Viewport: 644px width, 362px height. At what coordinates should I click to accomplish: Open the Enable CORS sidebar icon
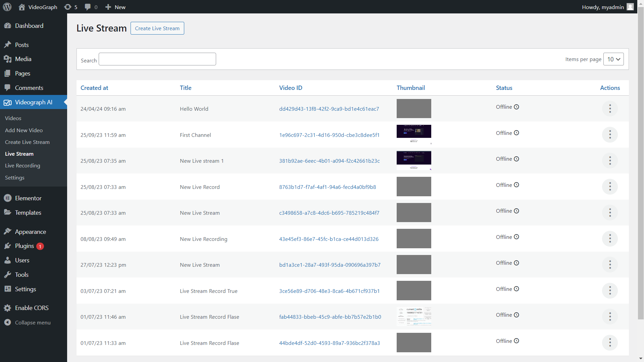pyautogui.click(x=7, y=308)
